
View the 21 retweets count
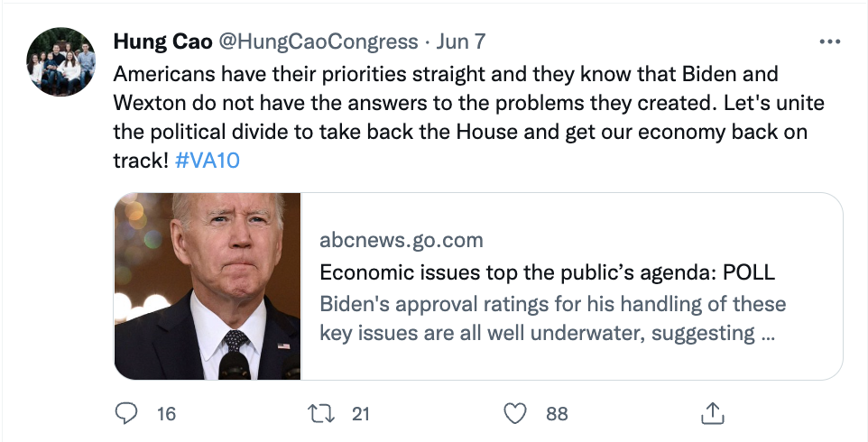360,414
